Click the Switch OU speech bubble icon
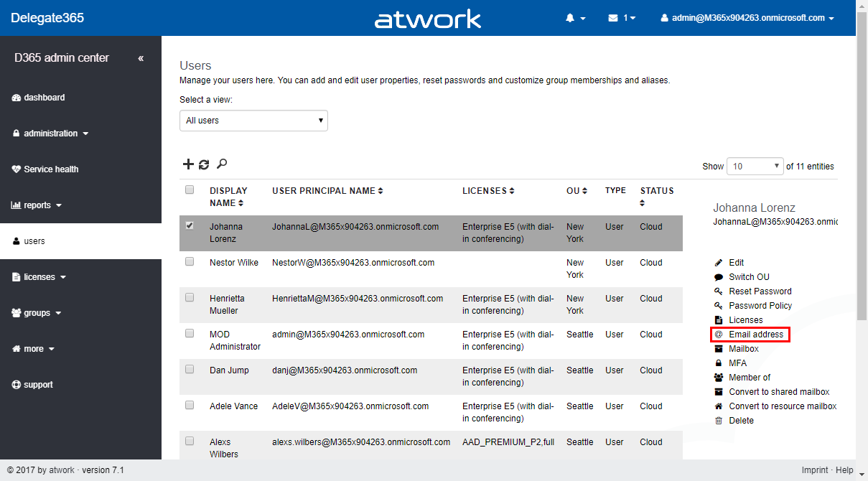Screen dimensions: 868x481 point(718,277)
